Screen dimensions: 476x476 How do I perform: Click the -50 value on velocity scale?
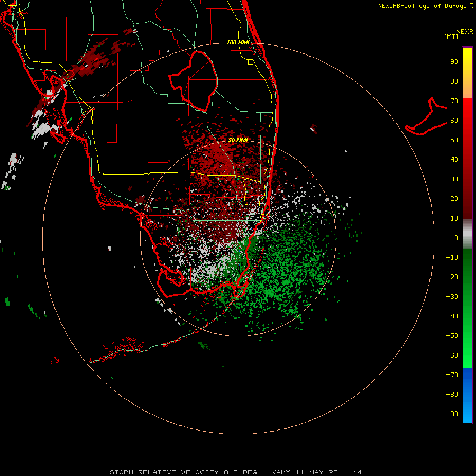[x=452, y=336]
